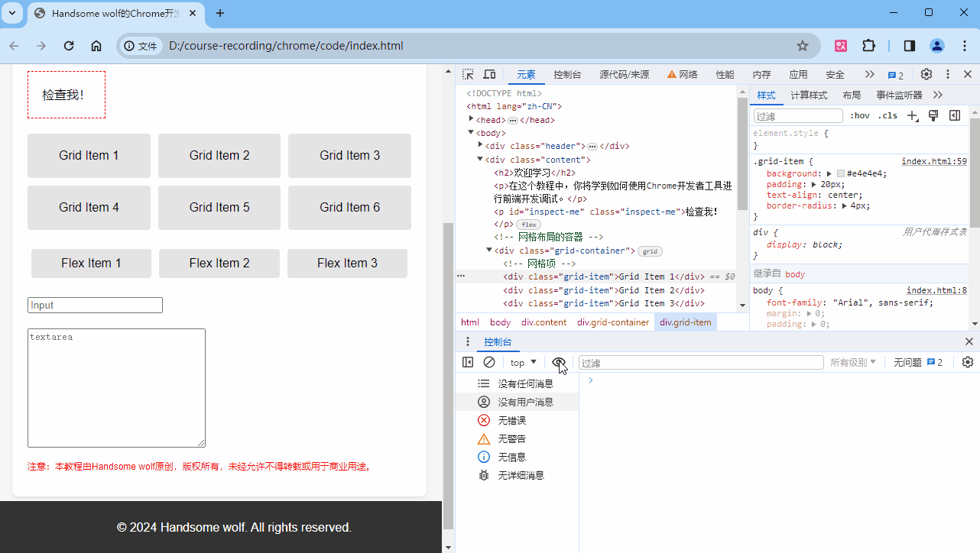Screen dimensions: 980x553
Task: Open the top execution context dropdown
Action: [x=524, y=363]
